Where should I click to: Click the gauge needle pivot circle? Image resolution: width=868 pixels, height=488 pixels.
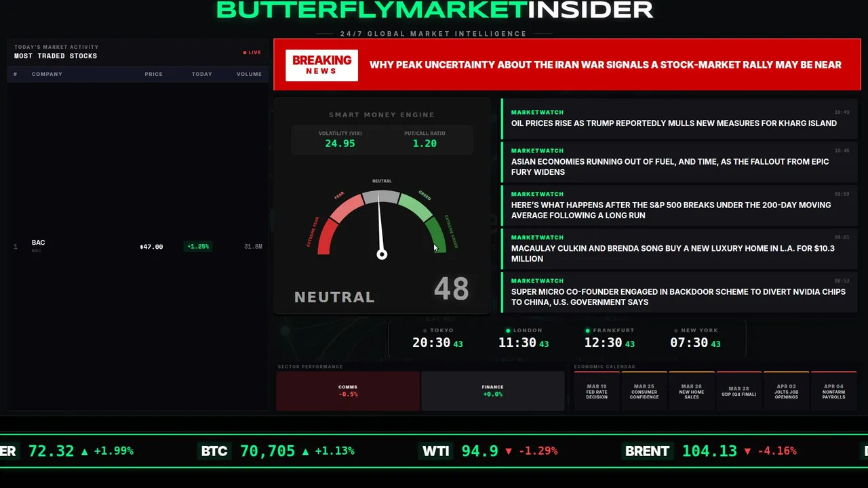pyautogui.click(x=382, y=254)
